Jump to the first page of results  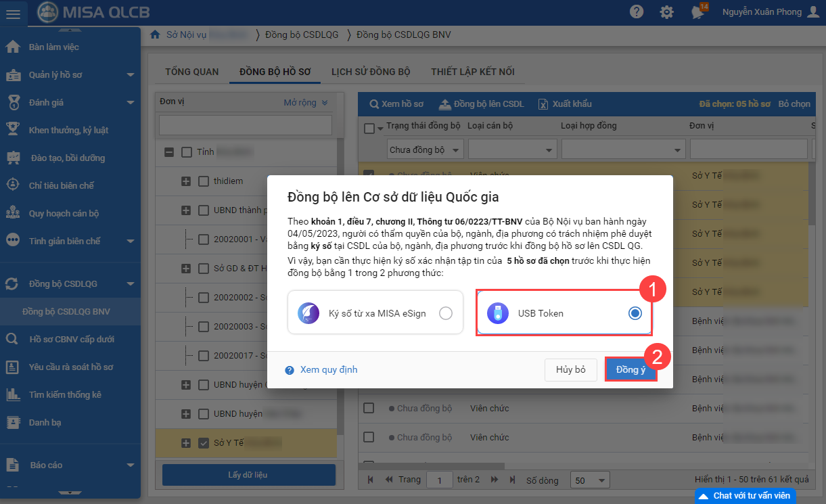370,480
